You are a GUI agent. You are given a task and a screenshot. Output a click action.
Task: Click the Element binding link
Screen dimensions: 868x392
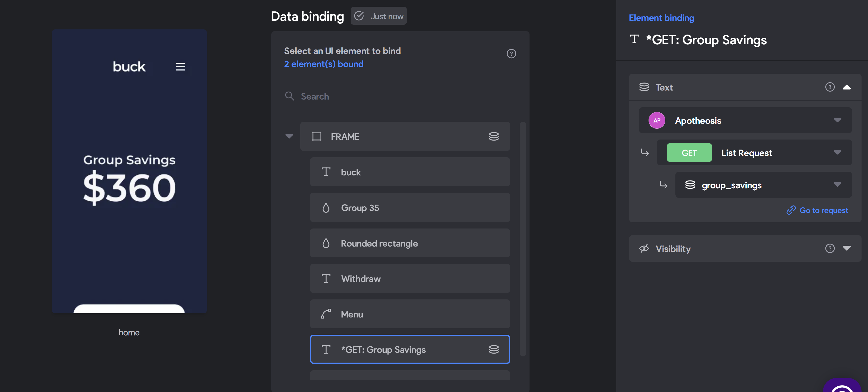[x=661, y=18]
